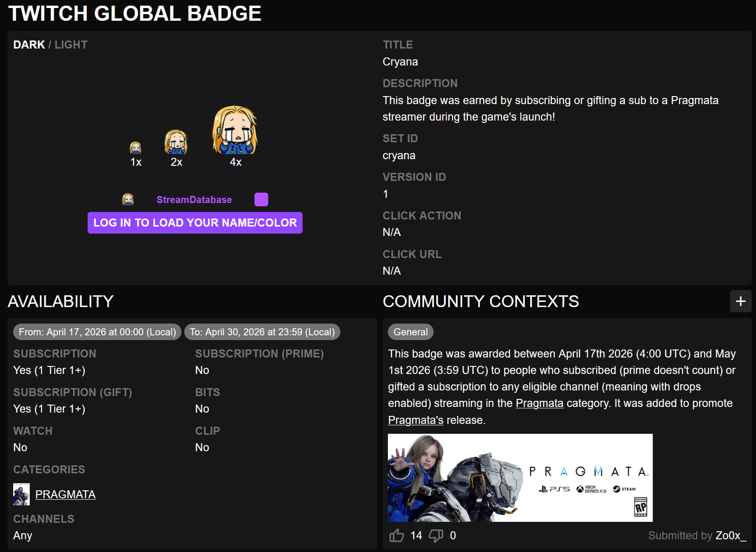Click the title value Cryana
The height and width of the screenshot is (552, 756).
(x=400, y=62)
